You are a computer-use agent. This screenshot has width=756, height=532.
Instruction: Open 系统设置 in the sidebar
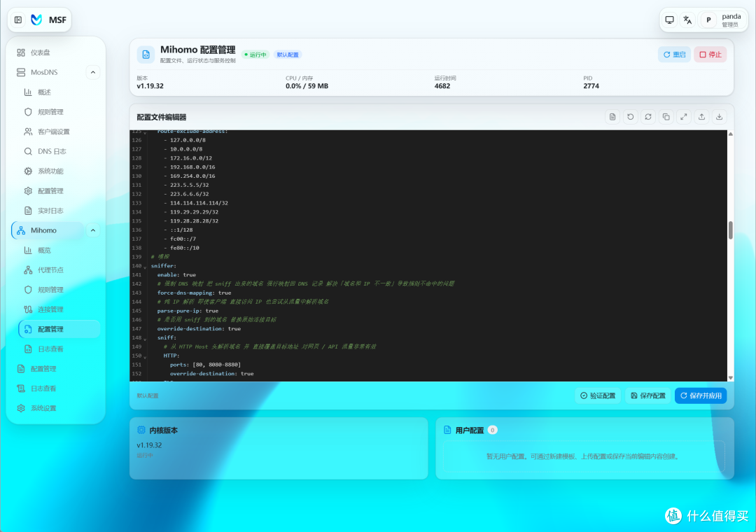pos(55,408)
